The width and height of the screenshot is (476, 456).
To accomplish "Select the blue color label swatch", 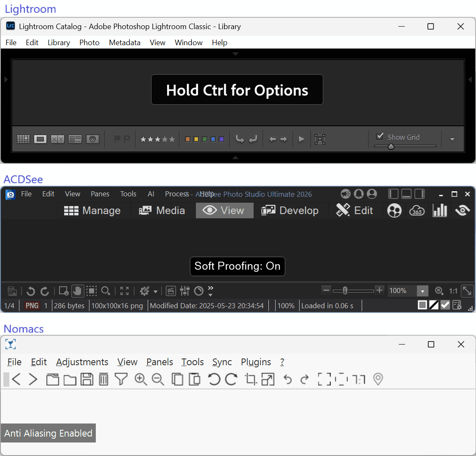I will [x=213, y=139].
